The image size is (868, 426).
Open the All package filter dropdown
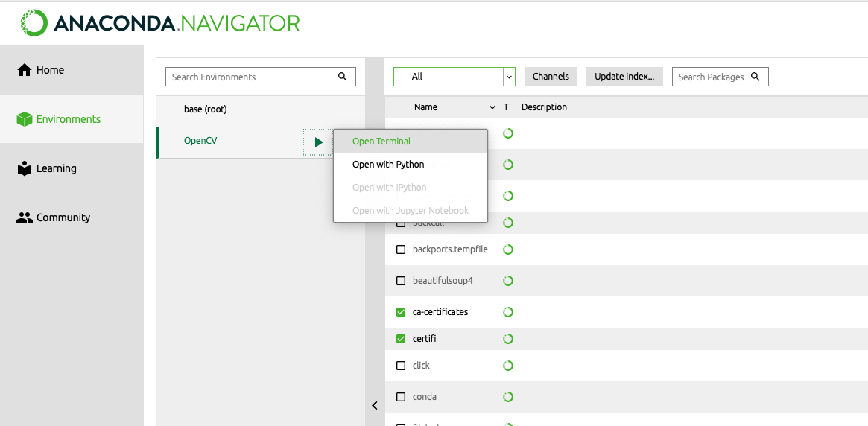coord(454,77)
